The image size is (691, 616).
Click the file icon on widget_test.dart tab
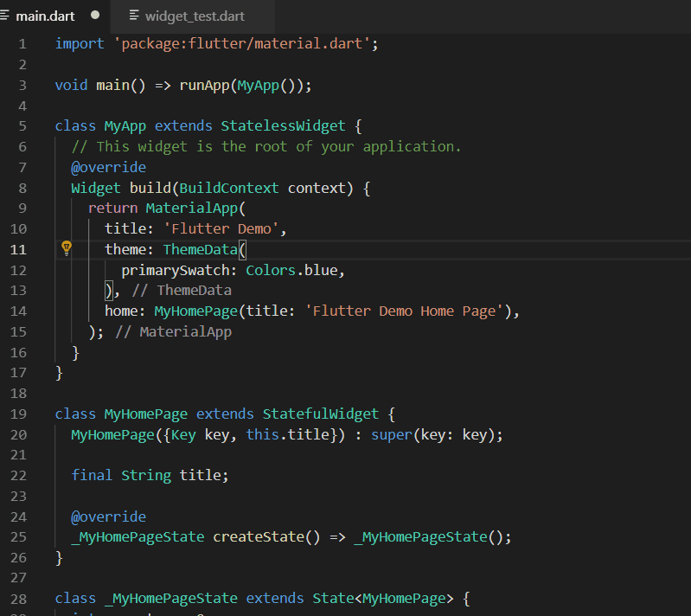click(134, 16)
